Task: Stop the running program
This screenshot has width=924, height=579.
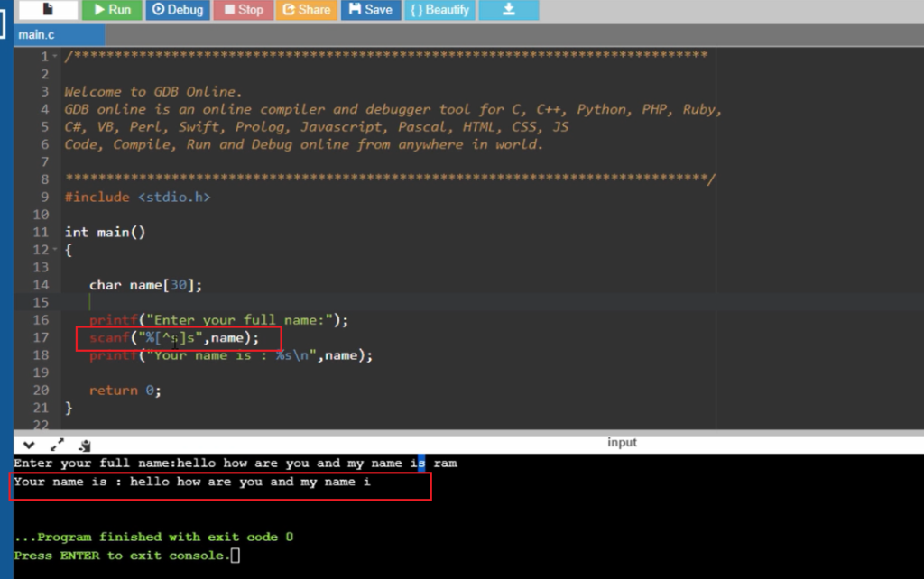Action: (x=243, y=11)
